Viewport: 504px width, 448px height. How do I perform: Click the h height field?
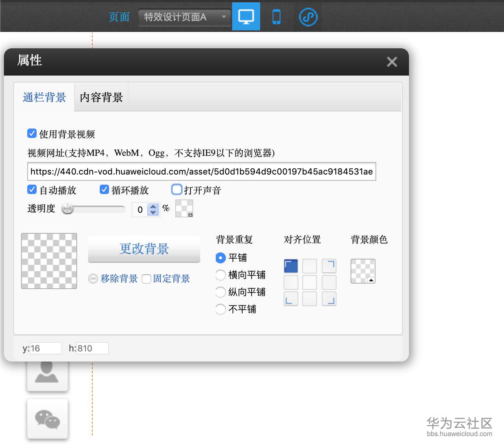click(93, 348)
